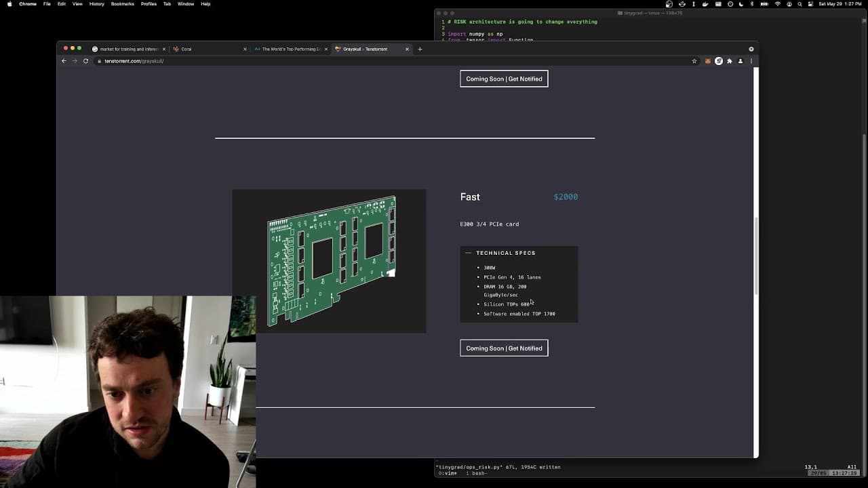
Task: Click the Wi-Fi icon in menu bar
Action: (778, 4)
